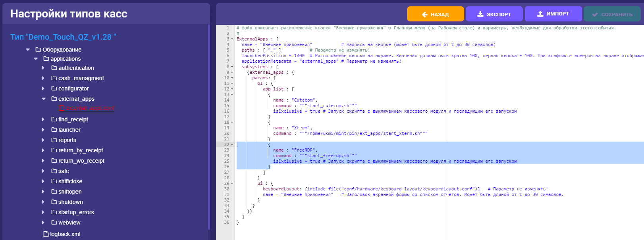Open the Demo_Touch_QZ_v1.28 type link

tap(63, 37)
